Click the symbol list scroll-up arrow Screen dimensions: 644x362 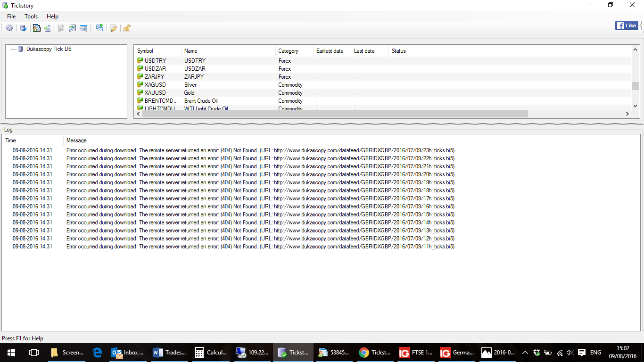click(635, 49)
